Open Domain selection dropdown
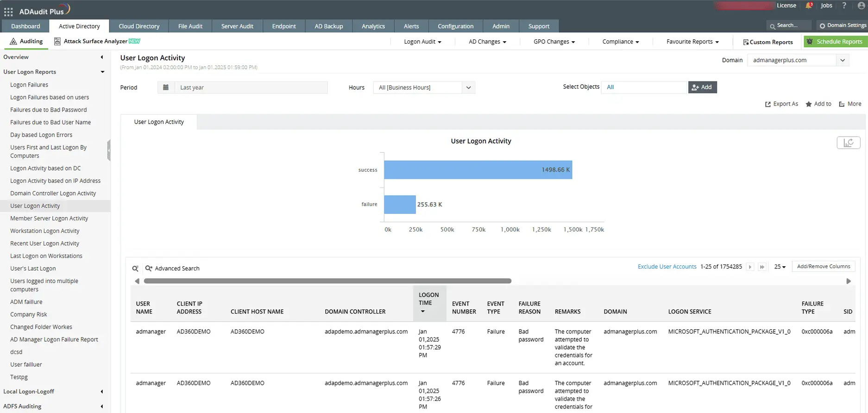The image size is (868, 413). (798, 60)
